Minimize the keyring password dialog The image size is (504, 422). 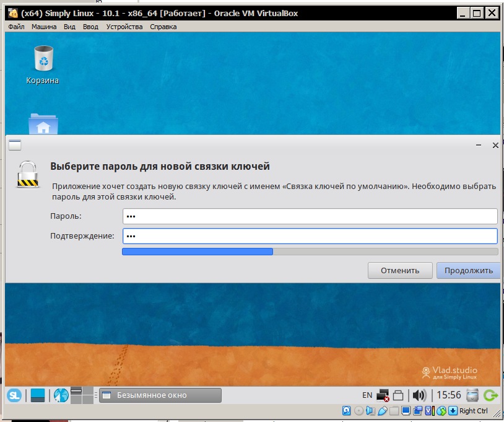click(x=479, y=145)
